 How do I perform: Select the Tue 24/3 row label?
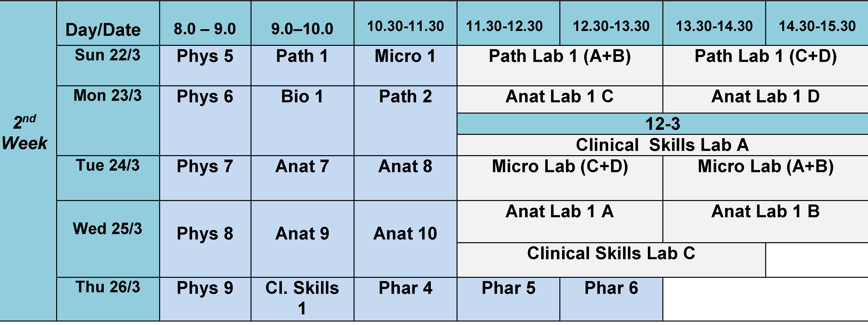107,166
